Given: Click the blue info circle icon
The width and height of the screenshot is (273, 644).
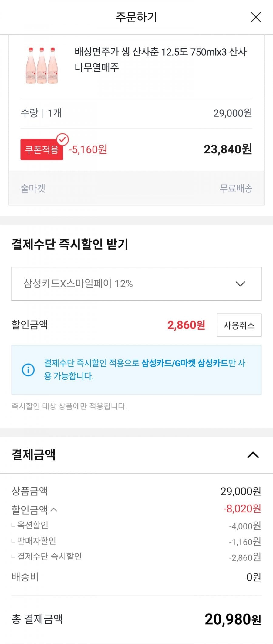Looking at the screenshot, I should click(x=28, y=370).
